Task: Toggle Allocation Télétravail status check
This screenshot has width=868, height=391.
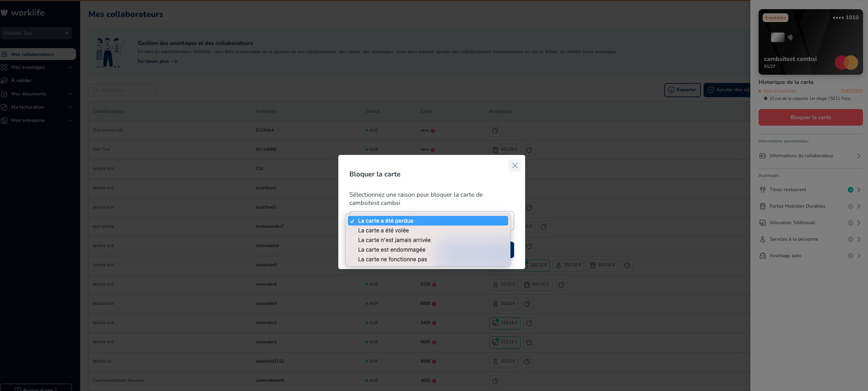Action: [x=850, y=223]
